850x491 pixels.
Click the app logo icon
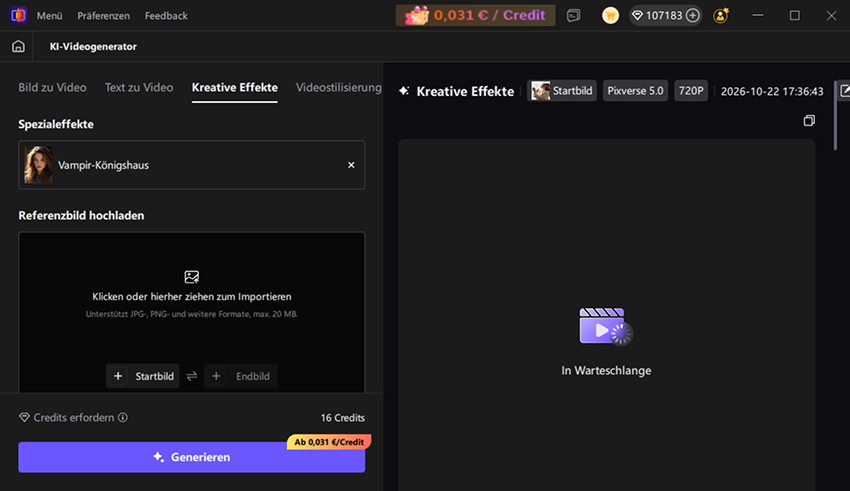[x=18, y=15]
